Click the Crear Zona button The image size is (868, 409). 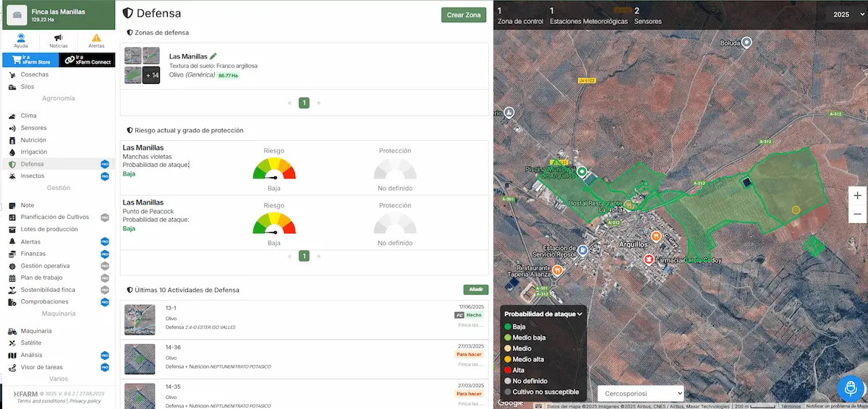click(464, 15)
